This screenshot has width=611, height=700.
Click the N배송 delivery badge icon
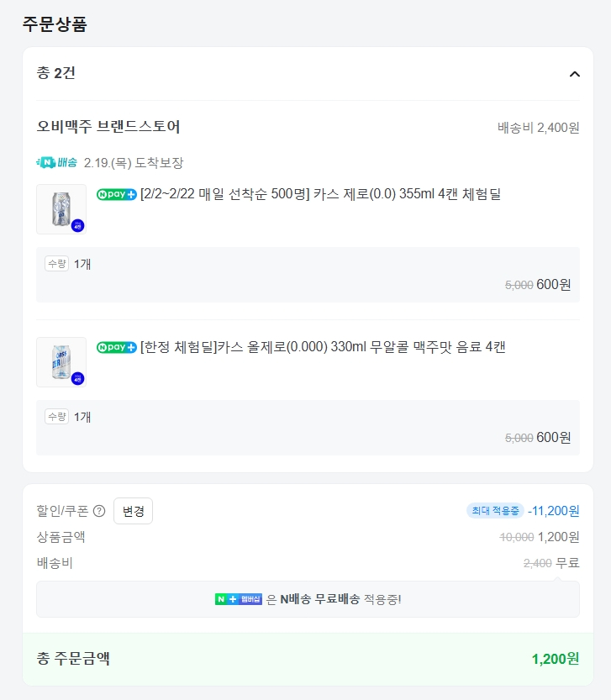coord(57,162)
